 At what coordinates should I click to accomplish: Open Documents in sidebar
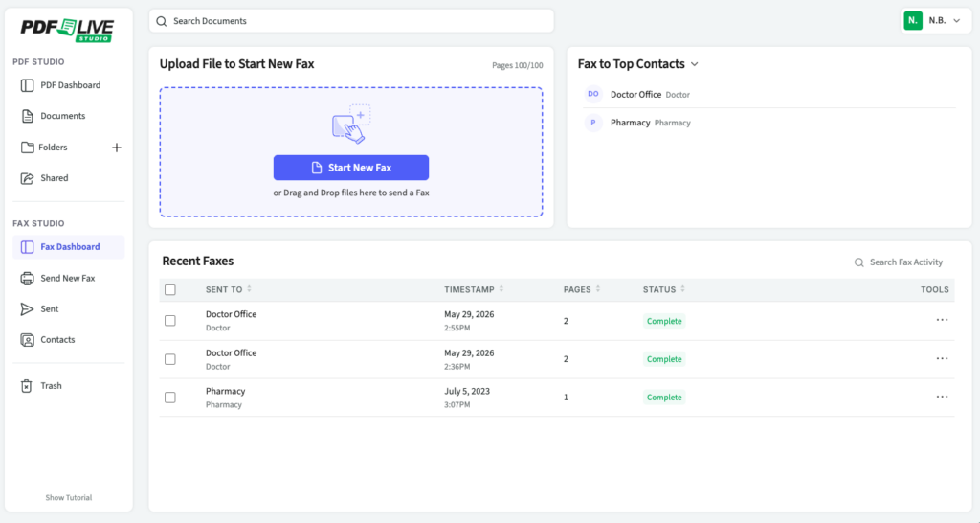pyautogui.click(x=69, y=116)
